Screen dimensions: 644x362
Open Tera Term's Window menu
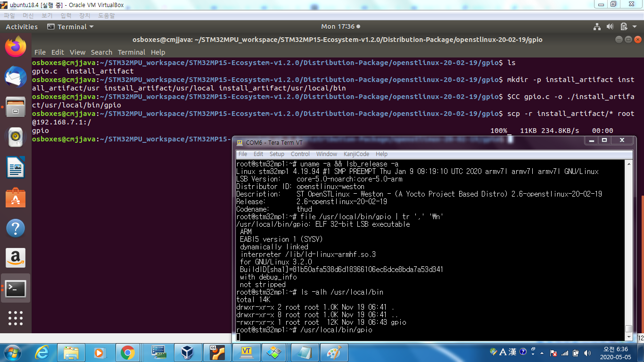[x=327, y=154]
